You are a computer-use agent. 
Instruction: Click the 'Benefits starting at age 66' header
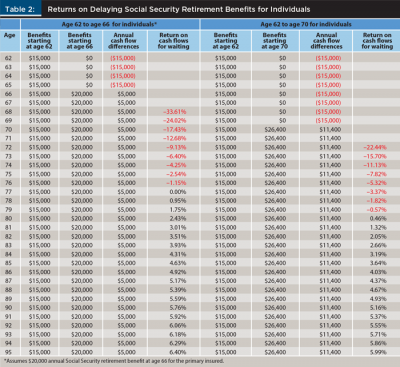pyautogui.click(x=79, y=41)
